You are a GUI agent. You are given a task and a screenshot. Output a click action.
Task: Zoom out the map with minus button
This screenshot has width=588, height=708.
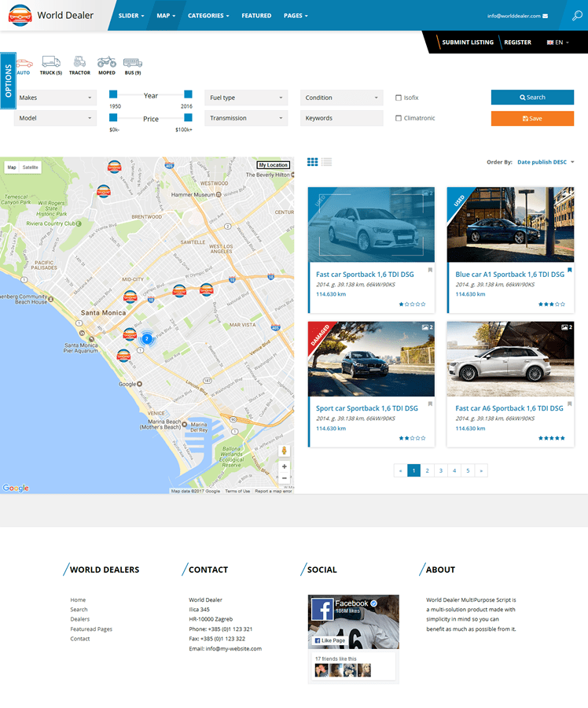285,478
